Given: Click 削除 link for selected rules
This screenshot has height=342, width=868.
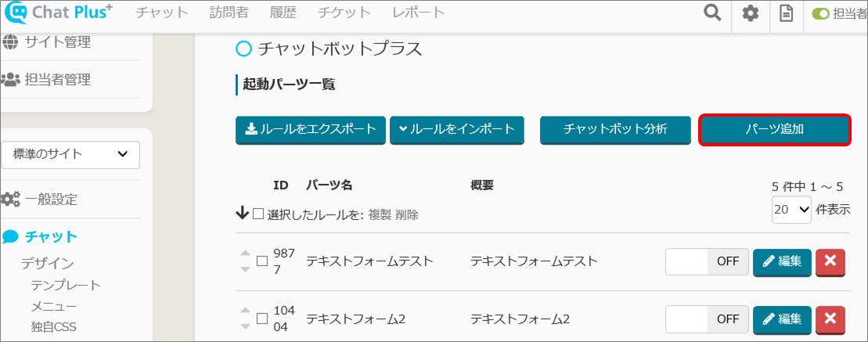Looking at the screenshot, I should [407, 214].
